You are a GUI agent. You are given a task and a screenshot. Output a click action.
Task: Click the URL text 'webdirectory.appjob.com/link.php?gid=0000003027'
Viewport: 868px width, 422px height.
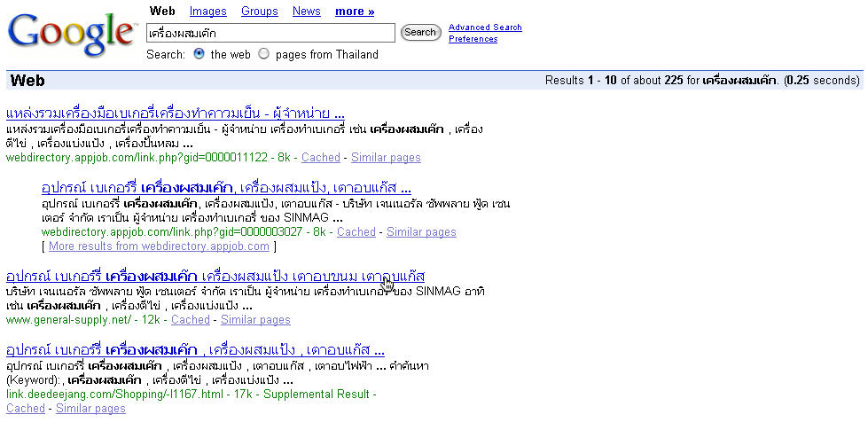point(172,231)
